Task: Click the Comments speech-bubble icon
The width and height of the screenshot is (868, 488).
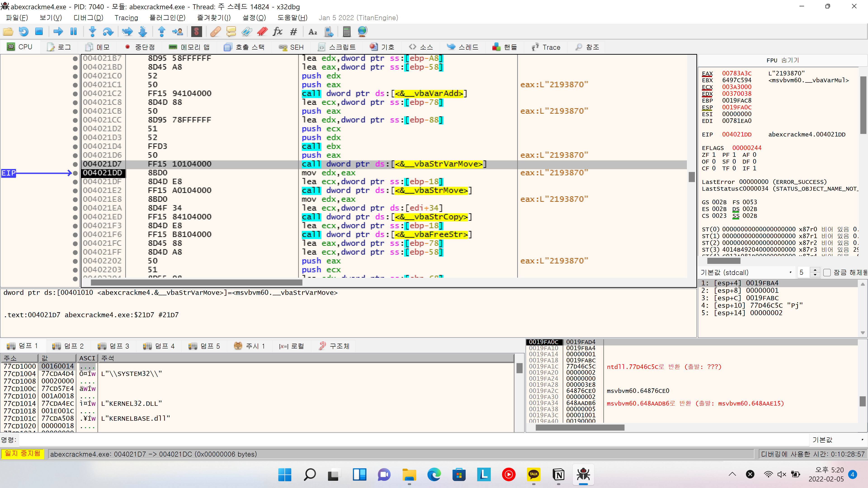Action: 231,32
